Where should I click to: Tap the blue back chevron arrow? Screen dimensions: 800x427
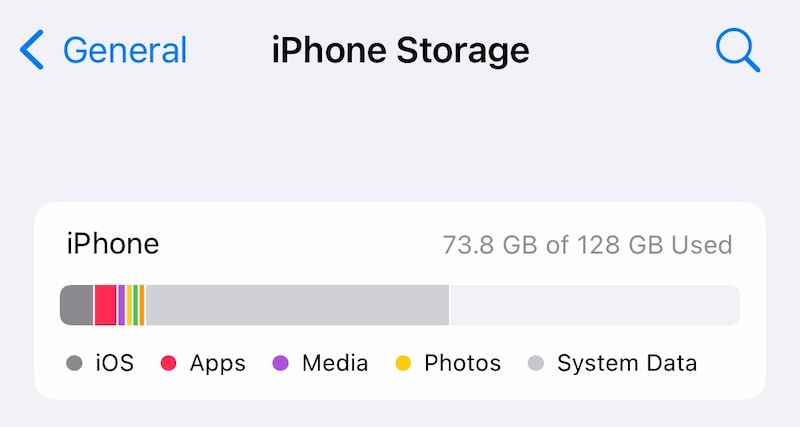[x=32, y=49]
